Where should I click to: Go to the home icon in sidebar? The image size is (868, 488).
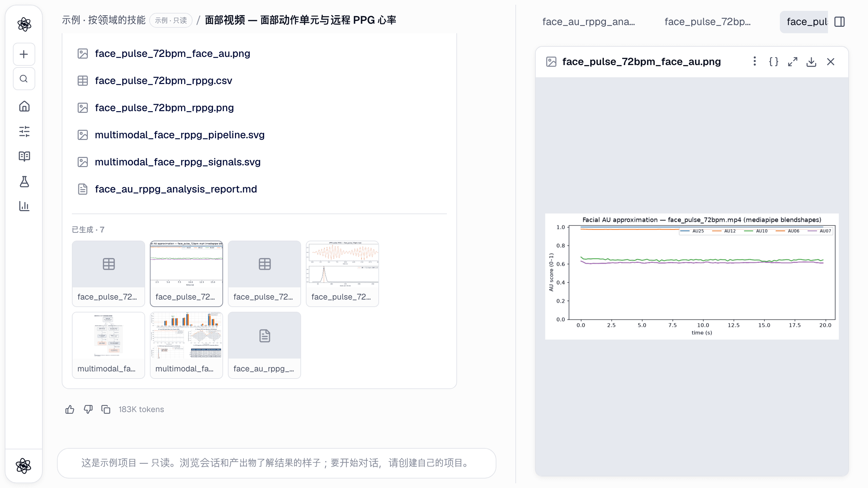[24, 106]
